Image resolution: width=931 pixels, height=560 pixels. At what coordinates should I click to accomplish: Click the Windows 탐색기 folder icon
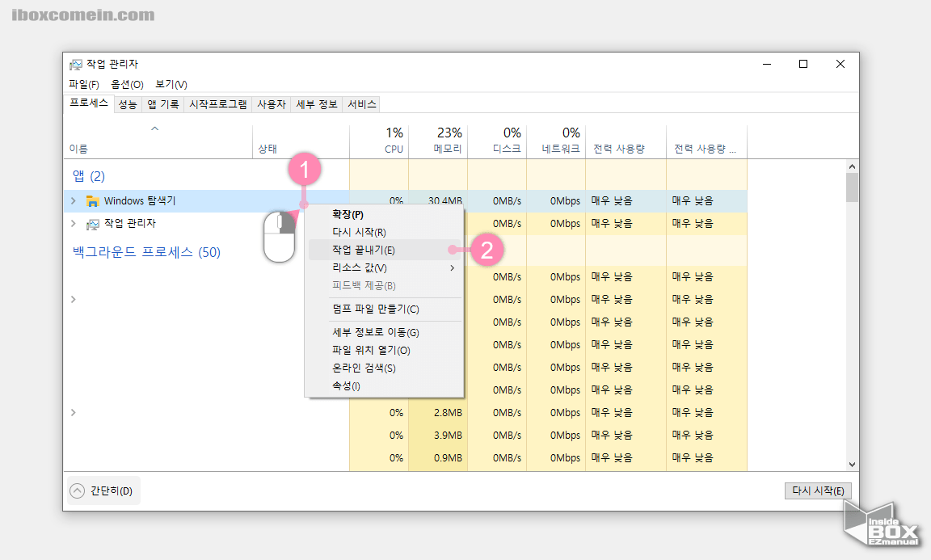(x=94, y=200)
